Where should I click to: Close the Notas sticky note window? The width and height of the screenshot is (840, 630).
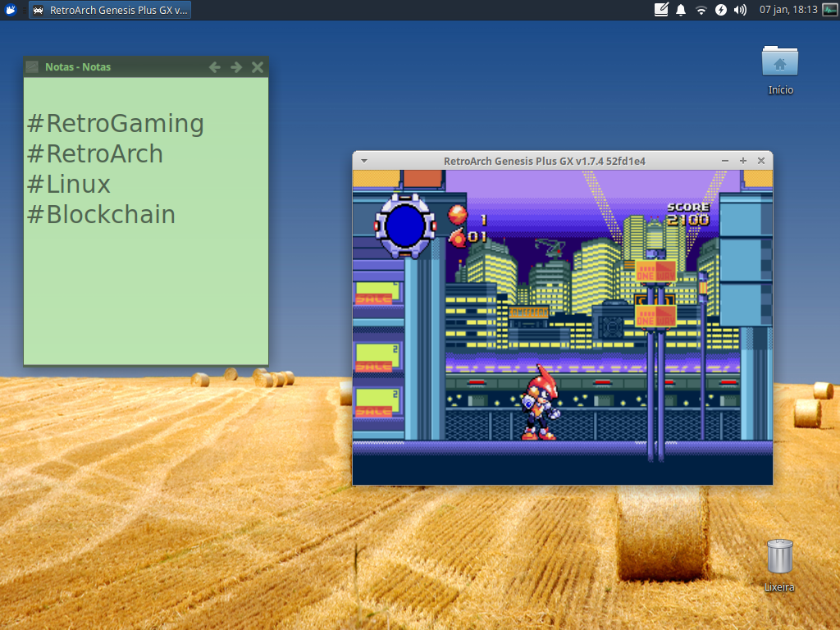(x=258, y=67)
